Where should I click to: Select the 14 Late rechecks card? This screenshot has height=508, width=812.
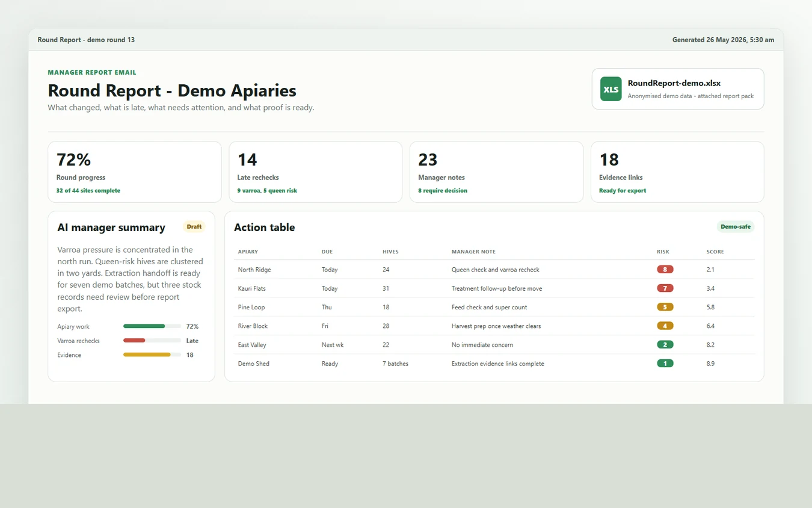tap(316, 172)
